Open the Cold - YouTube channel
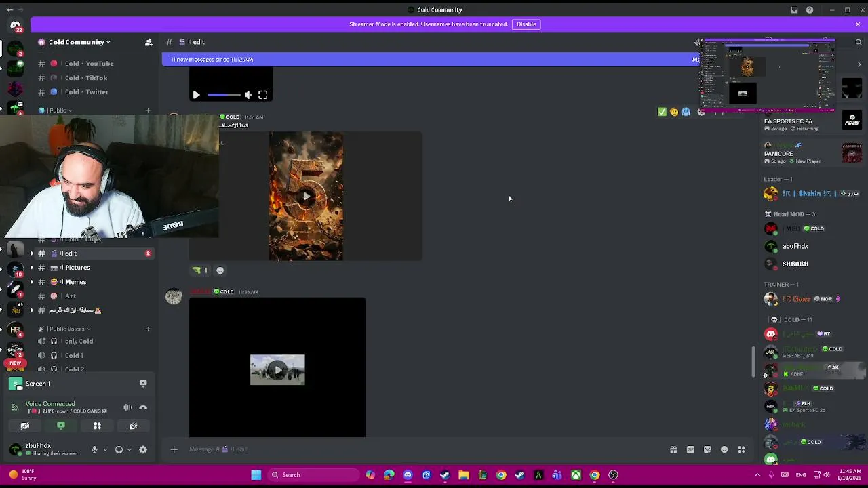868x488 pixels. tap(90, 64)
